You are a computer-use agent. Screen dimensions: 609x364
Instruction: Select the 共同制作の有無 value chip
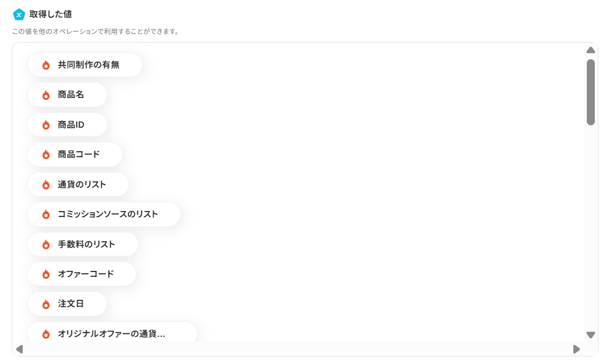pyautogui.click(x=85, y=65)
